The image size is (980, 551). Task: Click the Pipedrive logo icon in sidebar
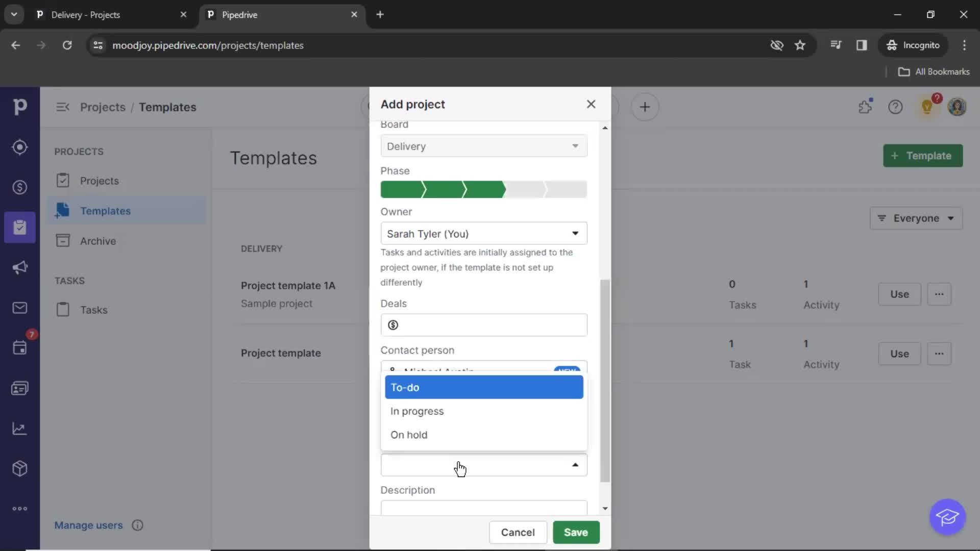click(19, 107)
